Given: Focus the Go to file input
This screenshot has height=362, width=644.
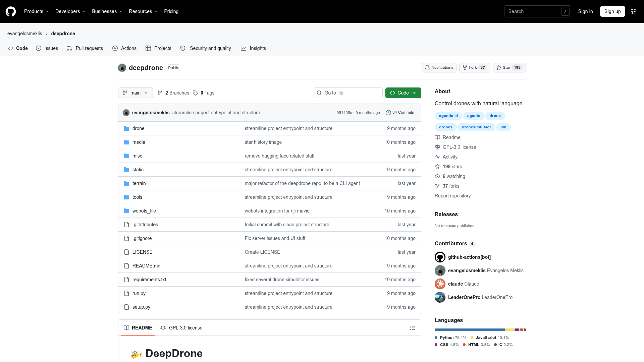Looking at the screenshot, I should pyautogui.click(x=348, y=93).
